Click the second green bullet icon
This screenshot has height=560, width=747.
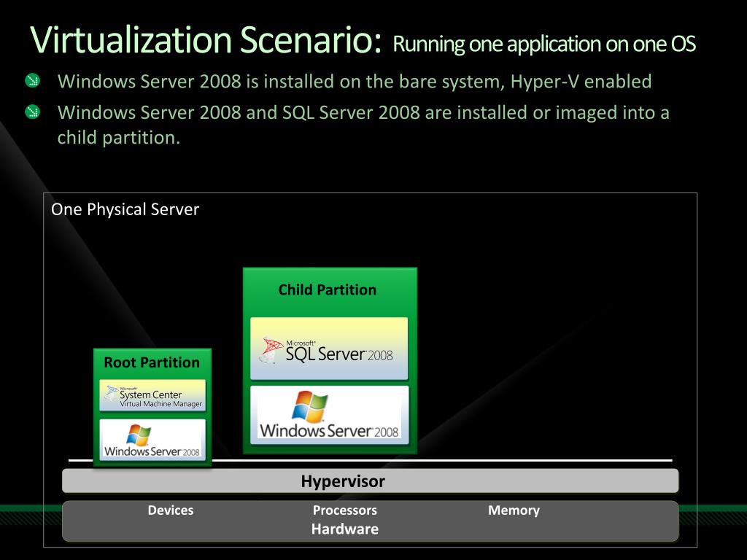coord(32,112)
